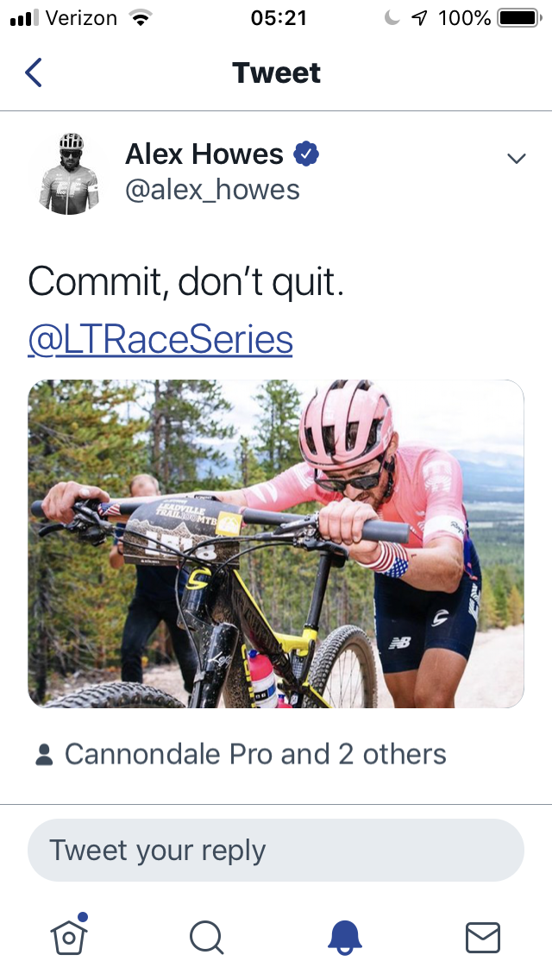
Task: Tap the back arrow in the header
Action: 33,72
